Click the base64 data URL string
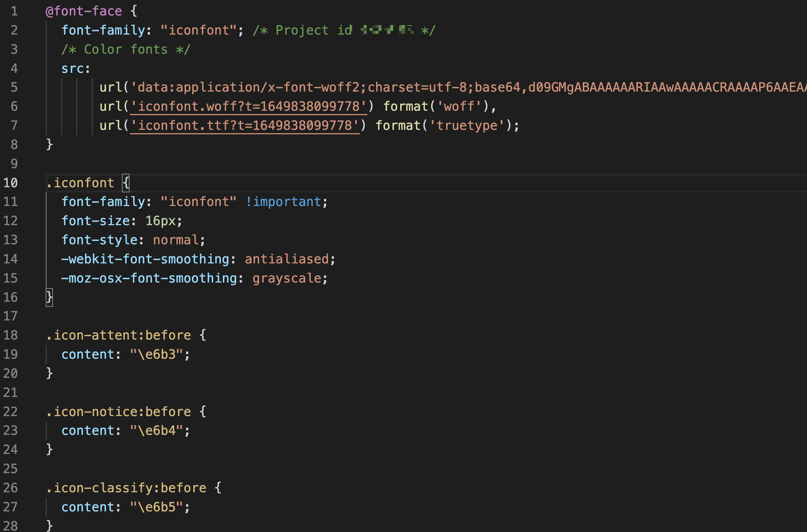807x532 pixels. click(468, 88)
